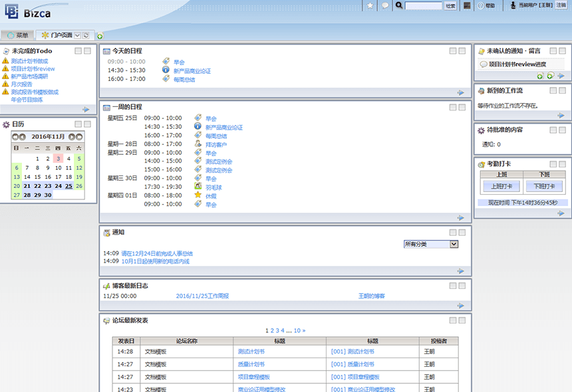
Task: Open the 菜单 menu tab
Action: click(x=18, y=35)
